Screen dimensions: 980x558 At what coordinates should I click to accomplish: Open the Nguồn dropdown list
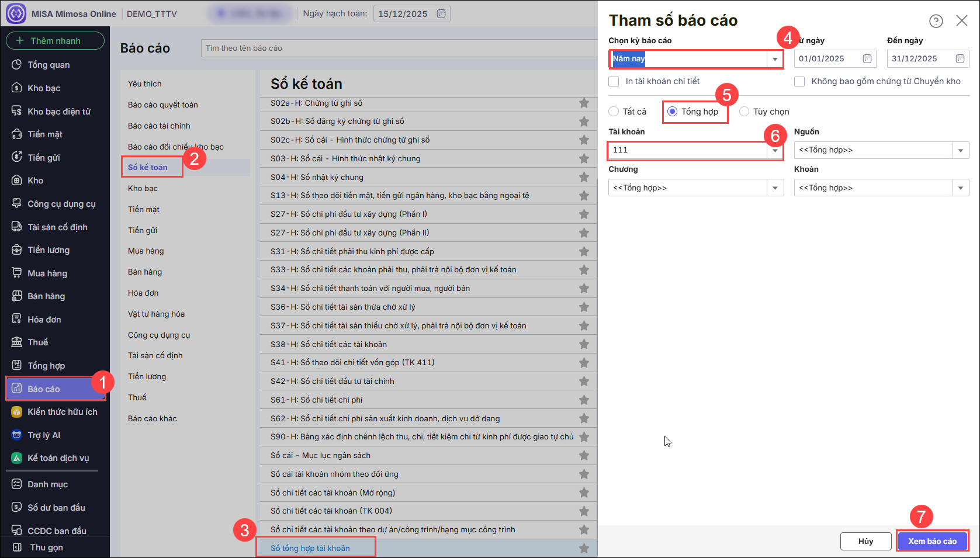[x=960, y=151]
